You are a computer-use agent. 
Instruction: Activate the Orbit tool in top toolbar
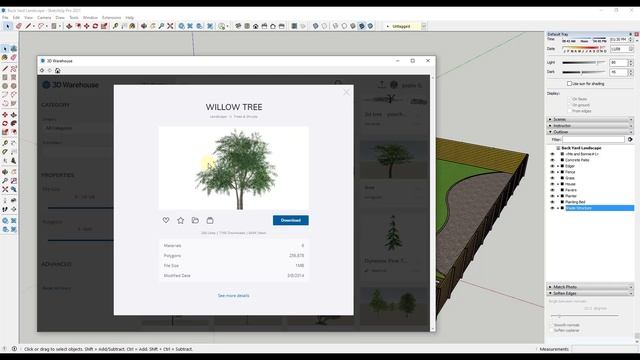144,26
